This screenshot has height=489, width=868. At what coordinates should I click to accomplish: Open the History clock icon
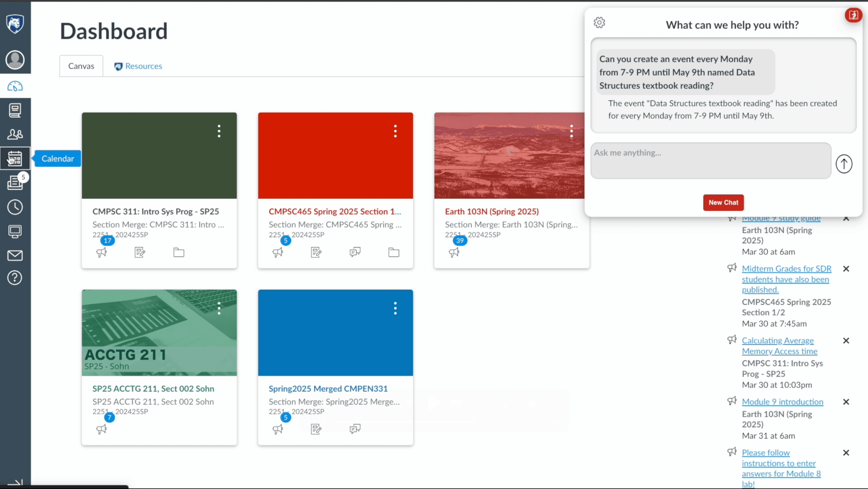click(15, 207)
